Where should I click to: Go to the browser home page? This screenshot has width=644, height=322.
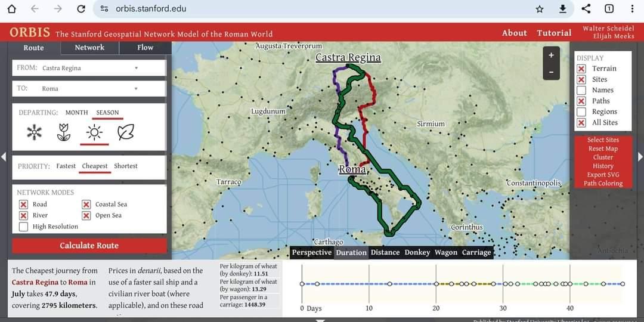[x=12, y=8]
